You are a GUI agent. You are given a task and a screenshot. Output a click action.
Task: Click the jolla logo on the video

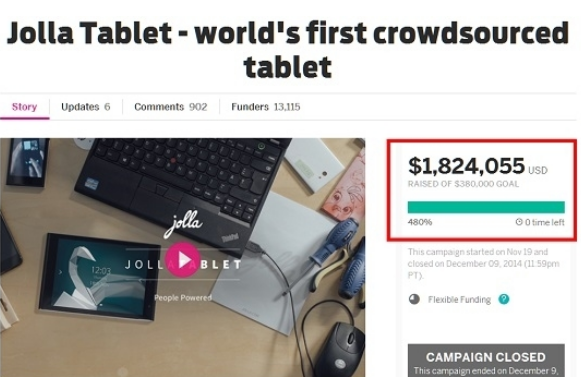click(x=183, y=224)
